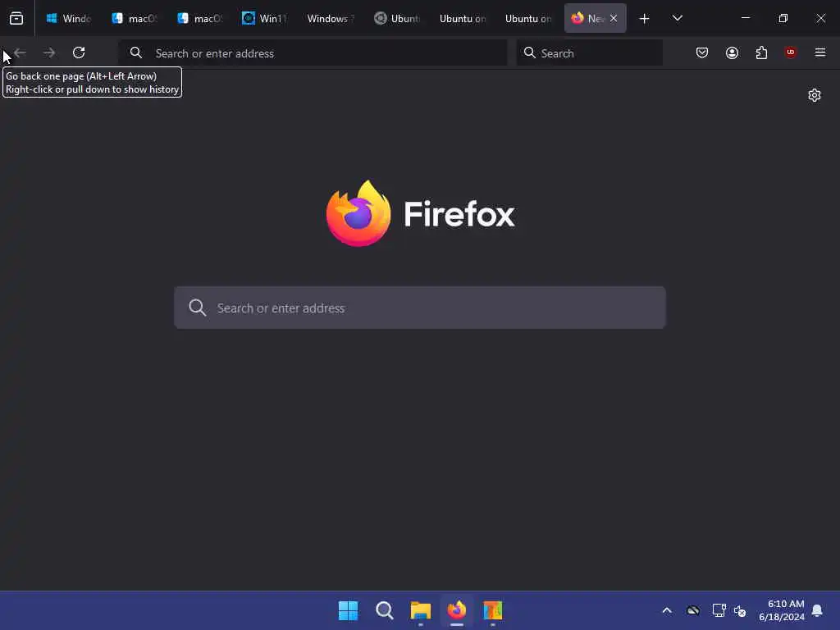The height and width of the screenshot is (630, 840).
Task: Restore down the Firefox window
Action: (783, 18)
